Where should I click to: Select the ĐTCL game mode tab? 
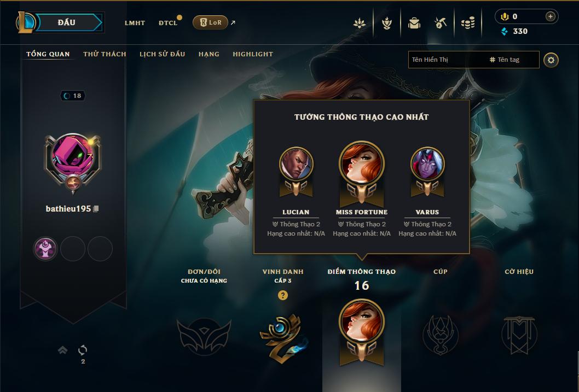pyautogui.click(x=168, y=23)
